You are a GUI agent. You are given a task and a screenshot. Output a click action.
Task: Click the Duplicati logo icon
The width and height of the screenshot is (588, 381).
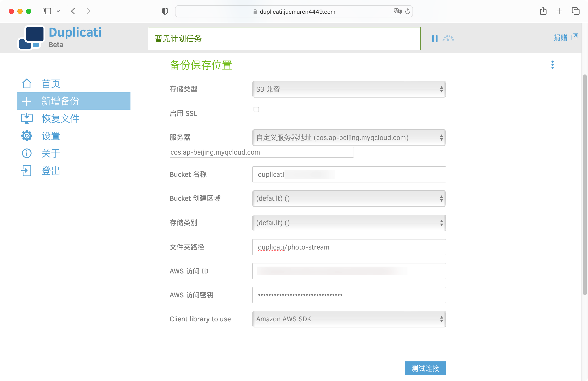[x=31, y=38]
